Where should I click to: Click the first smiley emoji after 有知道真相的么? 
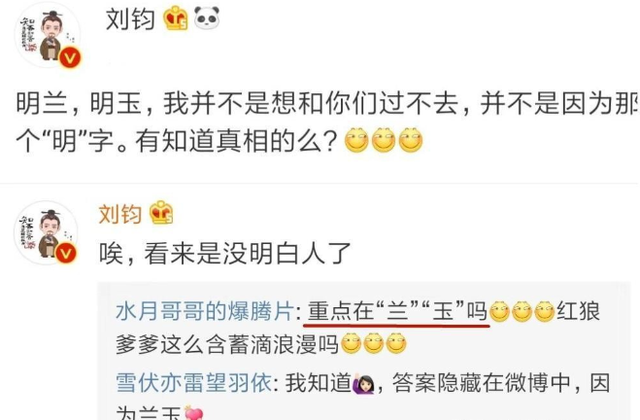357,140
